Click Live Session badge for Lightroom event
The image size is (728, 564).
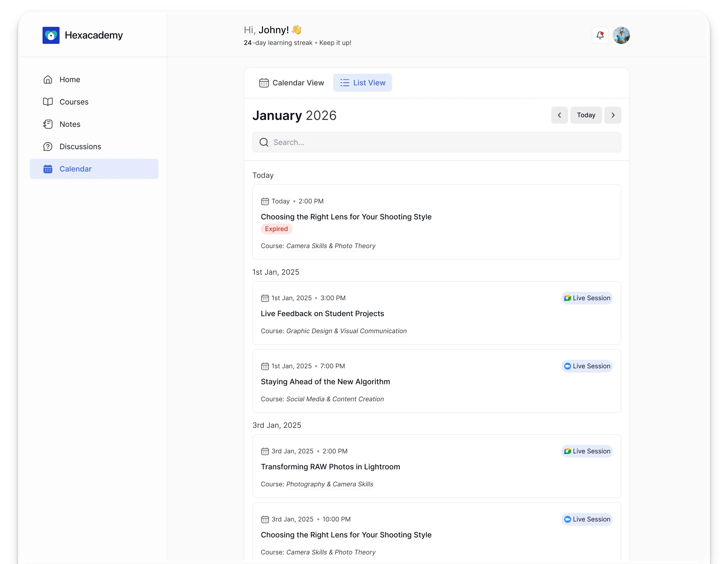pyautogui.click(x=587, y=451)
